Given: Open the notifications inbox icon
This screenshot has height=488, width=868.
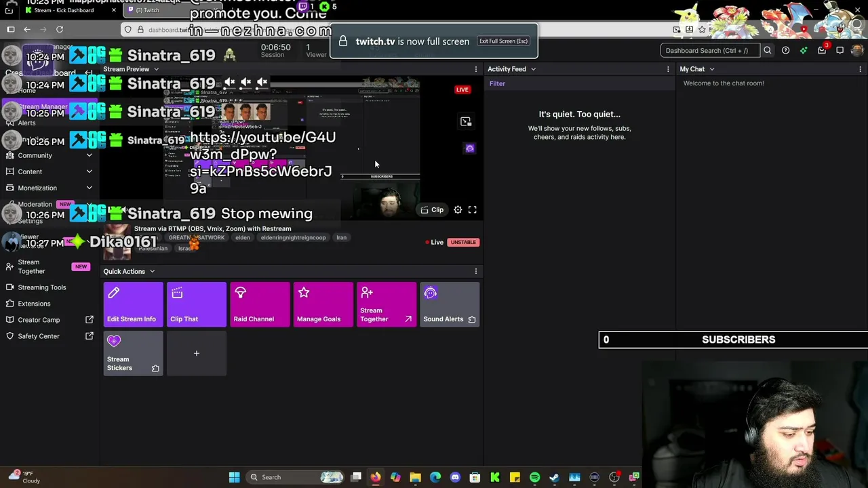Looking at the screenshot, I should 822,50.
